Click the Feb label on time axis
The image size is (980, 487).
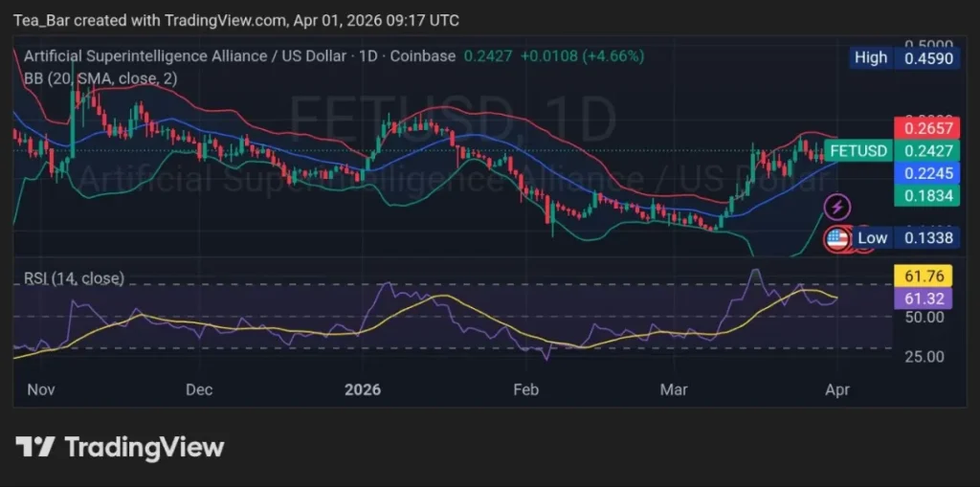coord(526,389)
